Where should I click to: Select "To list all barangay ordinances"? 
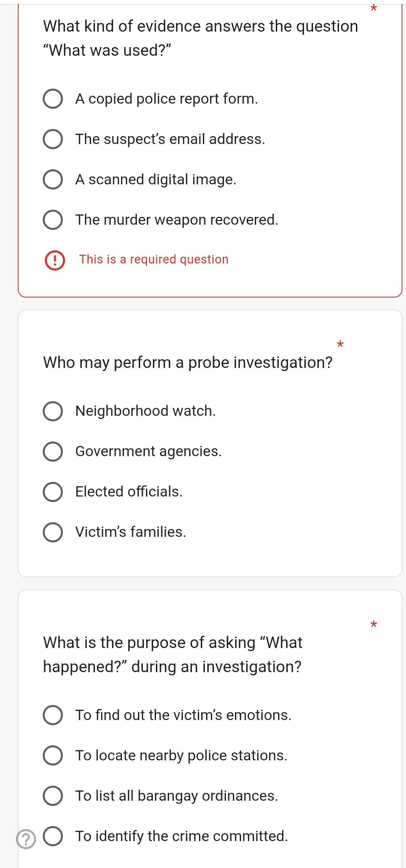pos(53,796)
